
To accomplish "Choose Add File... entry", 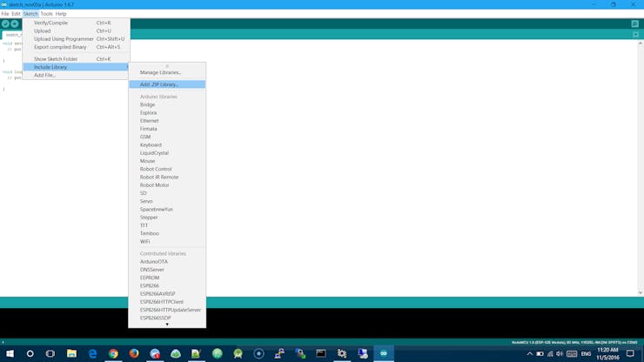I will (77, 75).
